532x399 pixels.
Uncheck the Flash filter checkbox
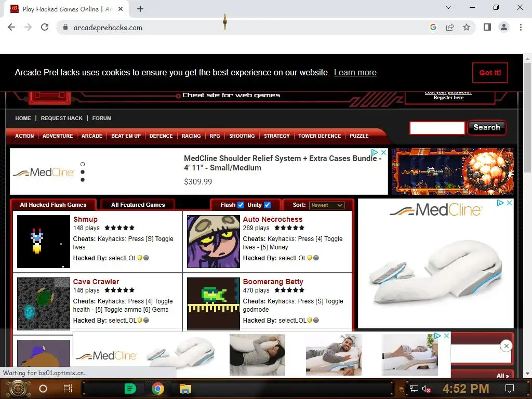tap(241, 205)
